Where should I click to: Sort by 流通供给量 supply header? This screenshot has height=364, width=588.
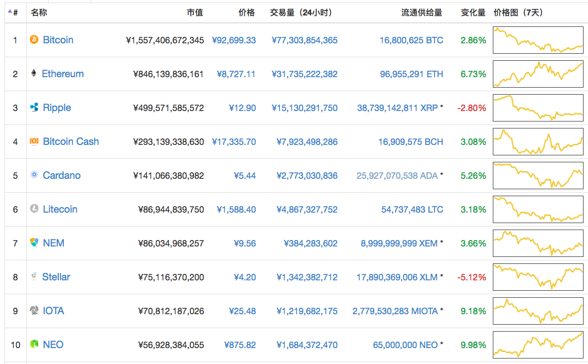pos(422,12)
